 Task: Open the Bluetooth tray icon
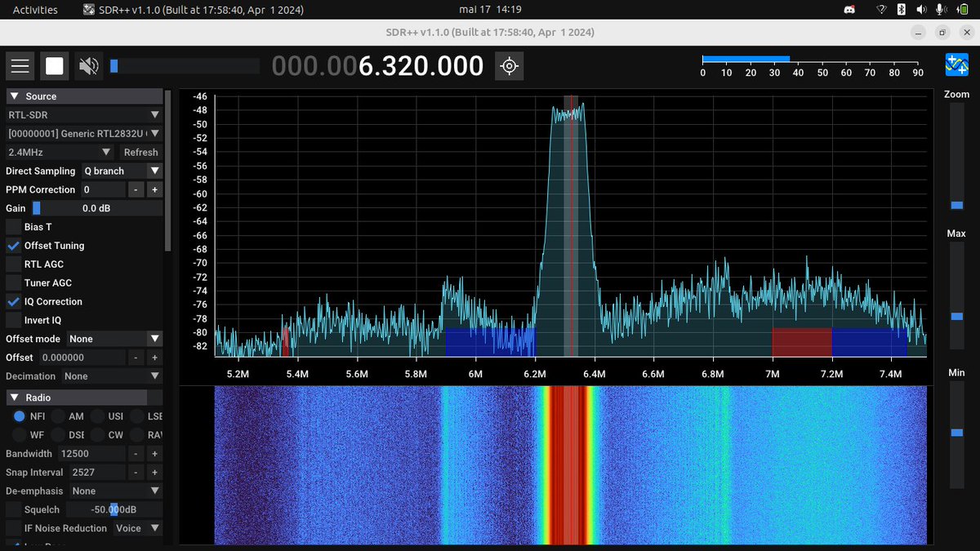[x=902, y=10]
